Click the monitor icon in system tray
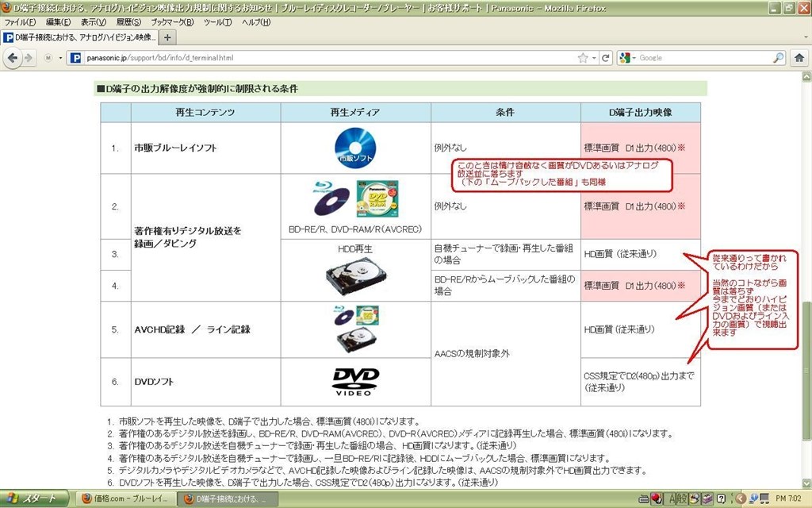The width and height of the screenshot is (812, 508). (764, 498)
